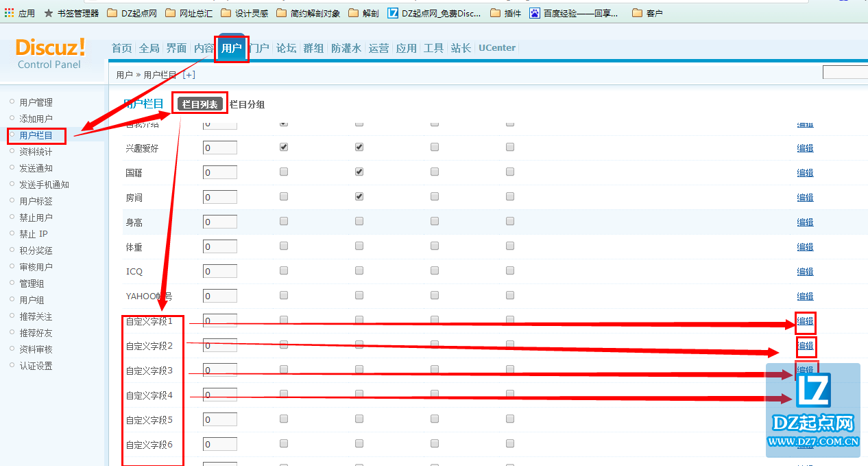The image size is (868, 466).
Task: Click the order input field for 体重
Action: [x=219, y=247]
